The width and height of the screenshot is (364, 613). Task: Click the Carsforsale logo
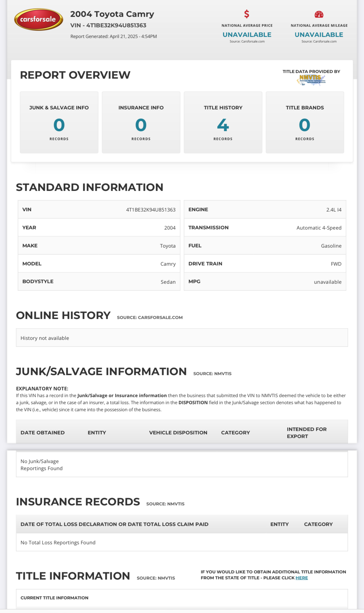[x=39, y=19]
